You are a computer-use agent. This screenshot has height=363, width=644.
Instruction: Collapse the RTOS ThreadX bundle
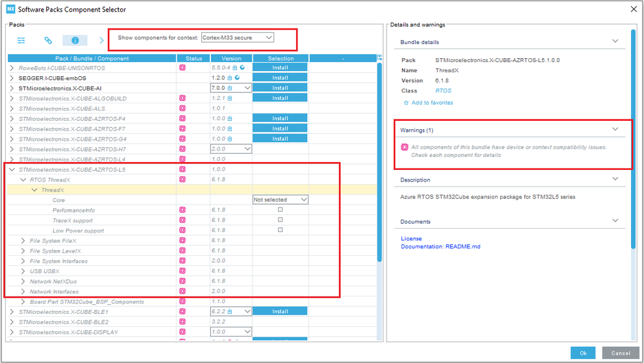point(23,180)
